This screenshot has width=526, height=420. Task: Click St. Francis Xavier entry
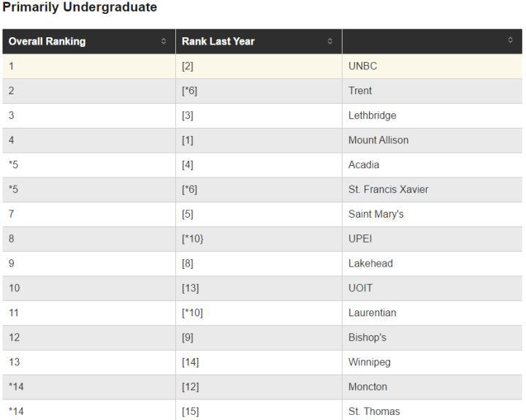pyautogui.click(x=388, y=190)
